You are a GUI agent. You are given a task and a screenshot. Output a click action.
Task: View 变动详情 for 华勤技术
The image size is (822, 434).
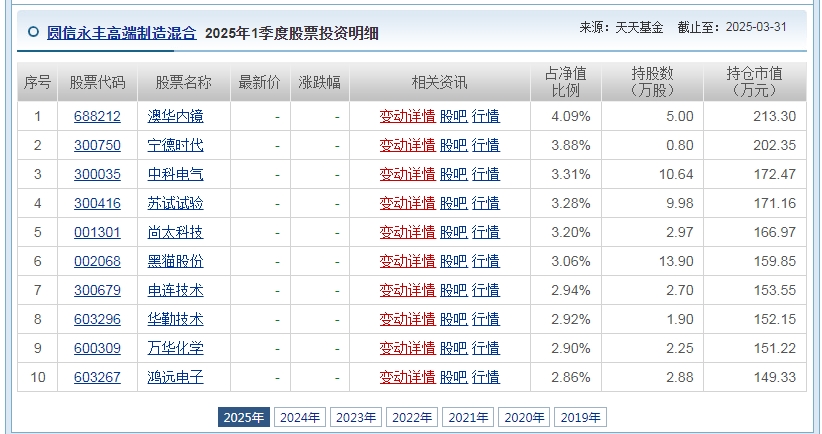[x=408, y=319]
